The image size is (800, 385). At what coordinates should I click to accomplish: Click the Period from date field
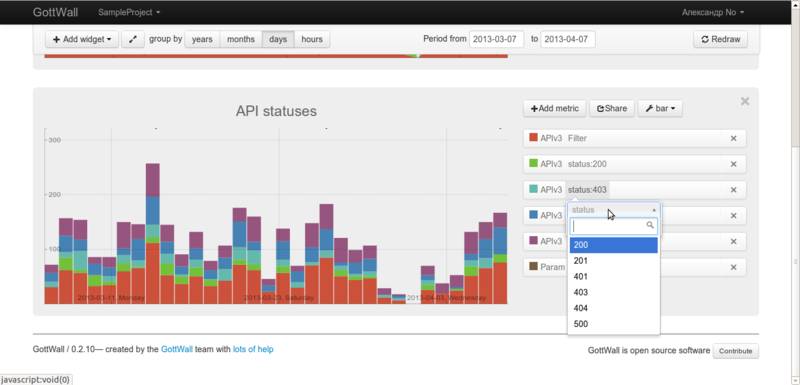pos(496,39)
